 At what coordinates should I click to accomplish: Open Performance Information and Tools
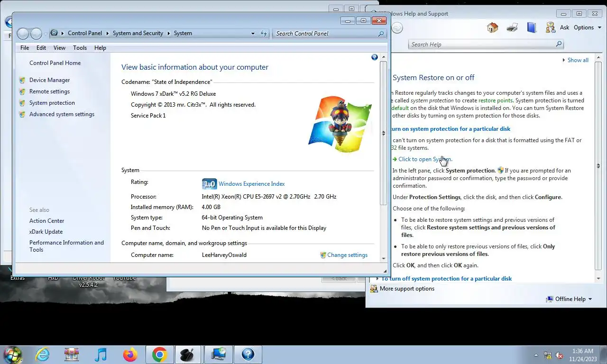point(66,246)
